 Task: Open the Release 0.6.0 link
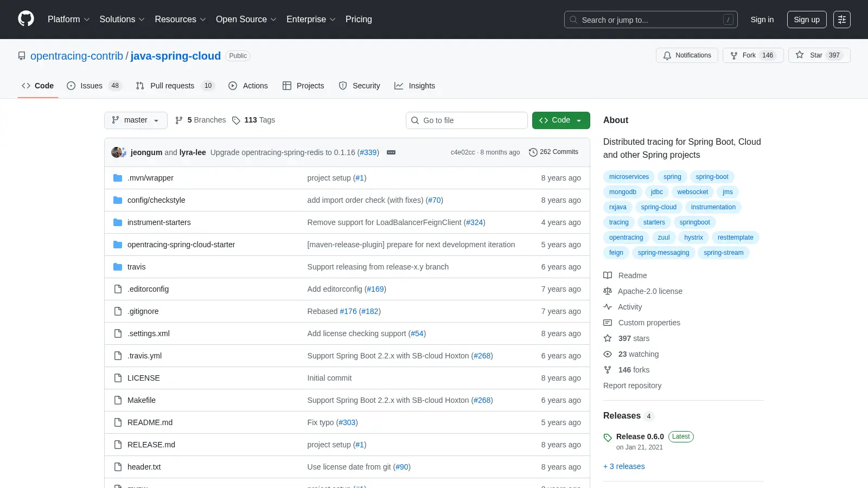[x=640, y=436]
